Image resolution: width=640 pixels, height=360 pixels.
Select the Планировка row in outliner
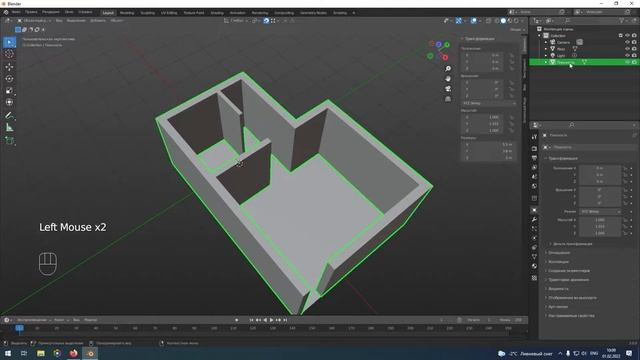(584, 62)
